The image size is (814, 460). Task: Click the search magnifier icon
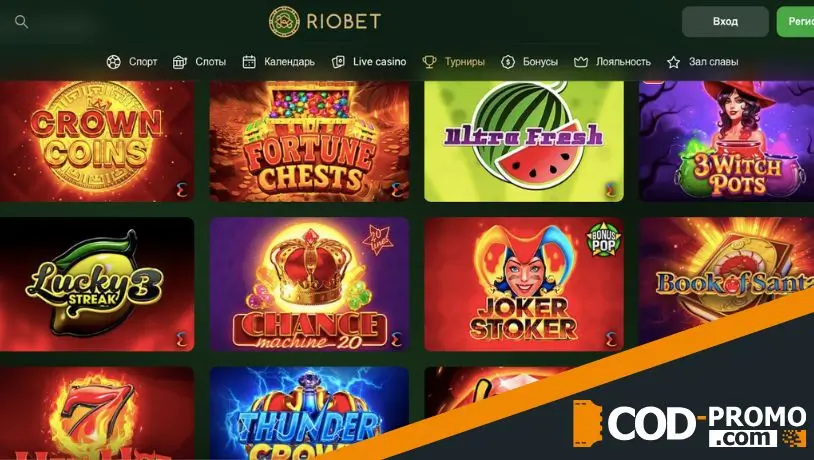[21, 22]
